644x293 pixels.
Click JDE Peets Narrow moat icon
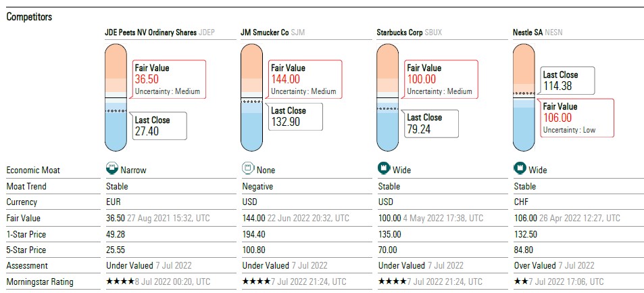coord(112,168)
